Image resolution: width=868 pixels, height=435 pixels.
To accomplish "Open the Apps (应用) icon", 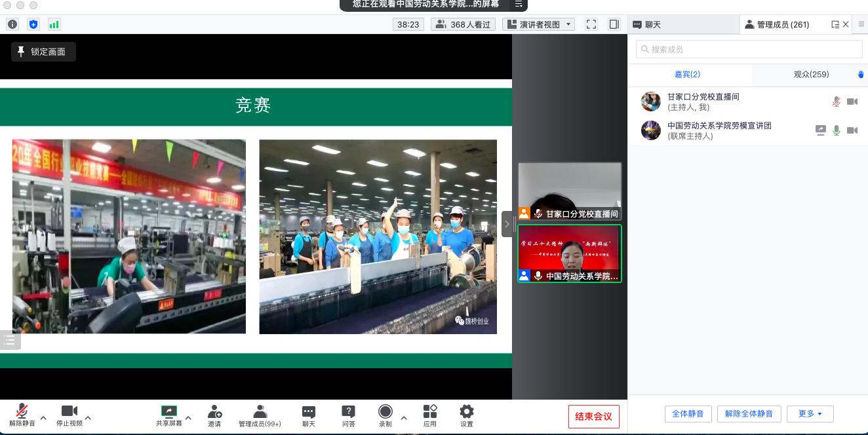I will (x=430, y=416).
